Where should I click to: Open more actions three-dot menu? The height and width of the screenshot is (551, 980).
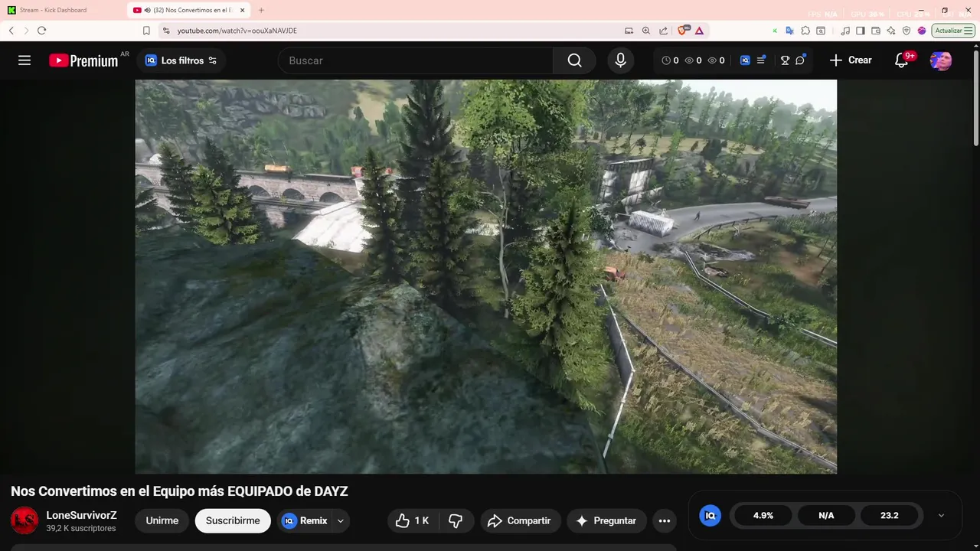click(665, 520)
